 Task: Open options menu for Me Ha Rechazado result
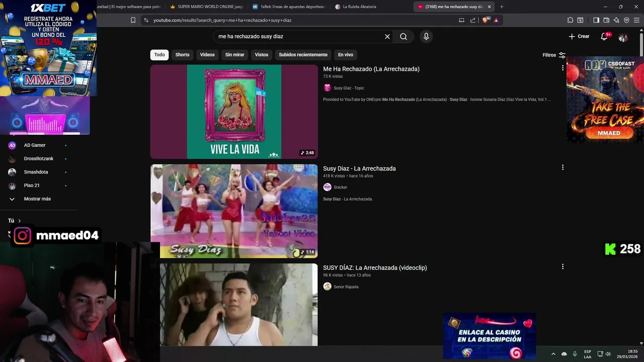(x=562, y=68)
